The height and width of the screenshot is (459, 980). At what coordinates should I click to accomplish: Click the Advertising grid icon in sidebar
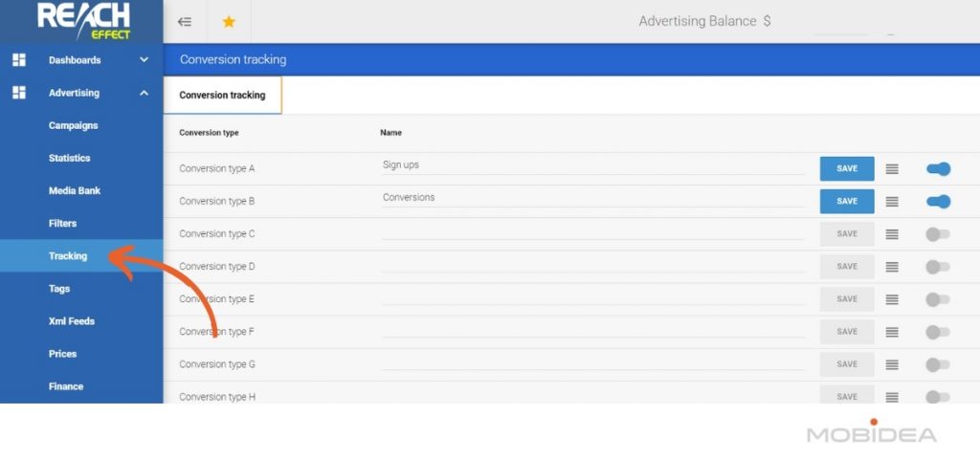pyautogui.click(x=18, y=93)
